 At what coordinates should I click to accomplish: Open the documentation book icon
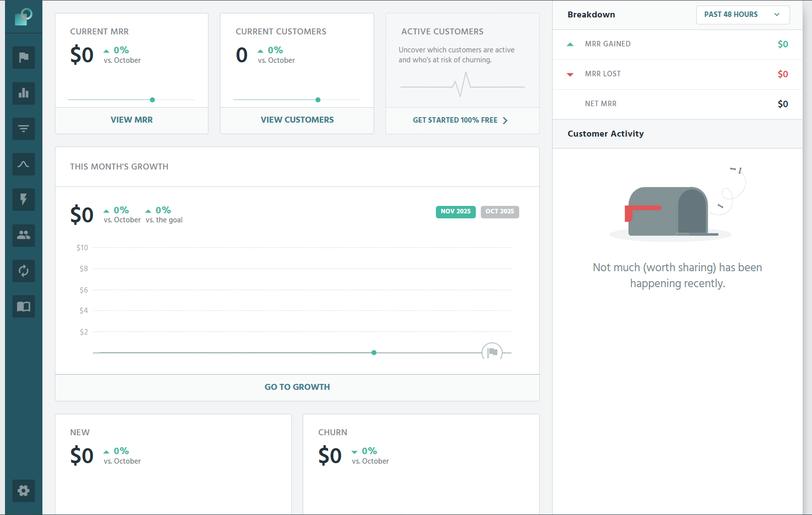[23, 306]
